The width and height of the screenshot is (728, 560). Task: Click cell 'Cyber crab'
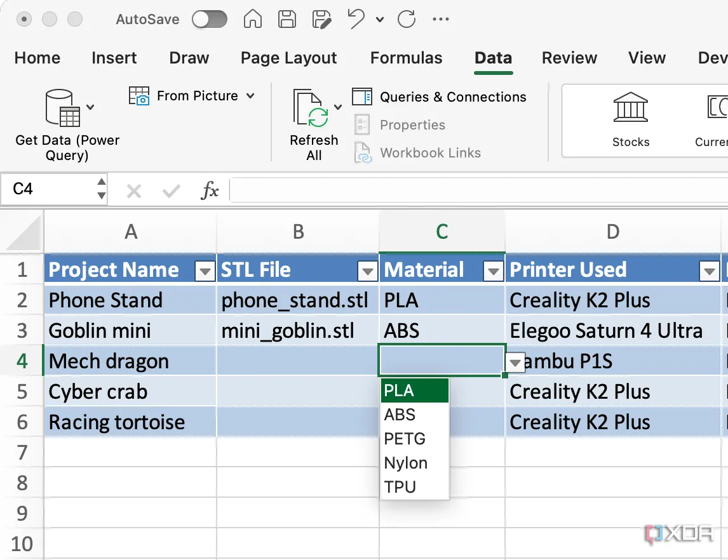(x=130, y=392)
